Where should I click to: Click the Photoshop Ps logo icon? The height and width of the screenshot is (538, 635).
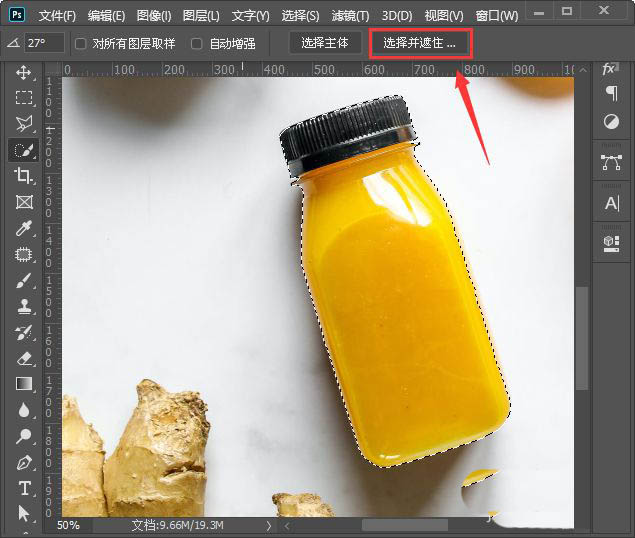[17, 15]
